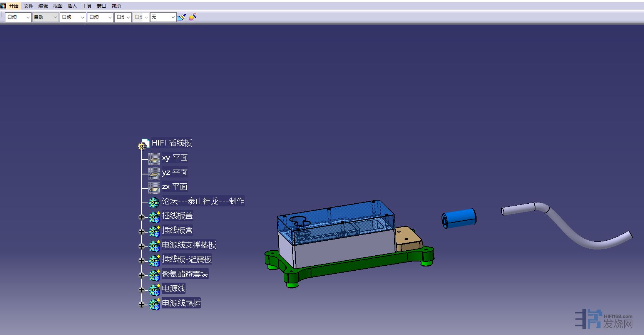This screenshot has width=644, height=335.
Task: Select the blue cylinder part in viewport
Action: coord(459,218)
